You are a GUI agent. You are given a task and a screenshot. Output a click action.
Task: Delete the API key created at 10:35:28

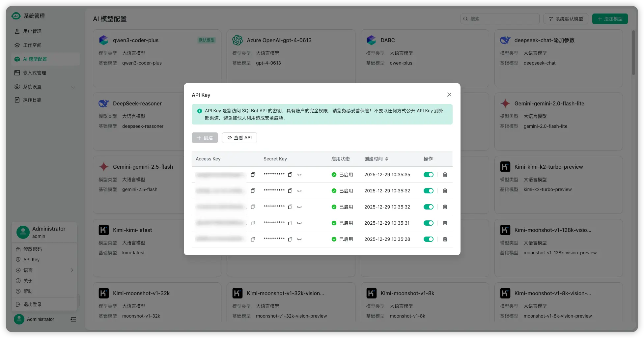[445, 239]
